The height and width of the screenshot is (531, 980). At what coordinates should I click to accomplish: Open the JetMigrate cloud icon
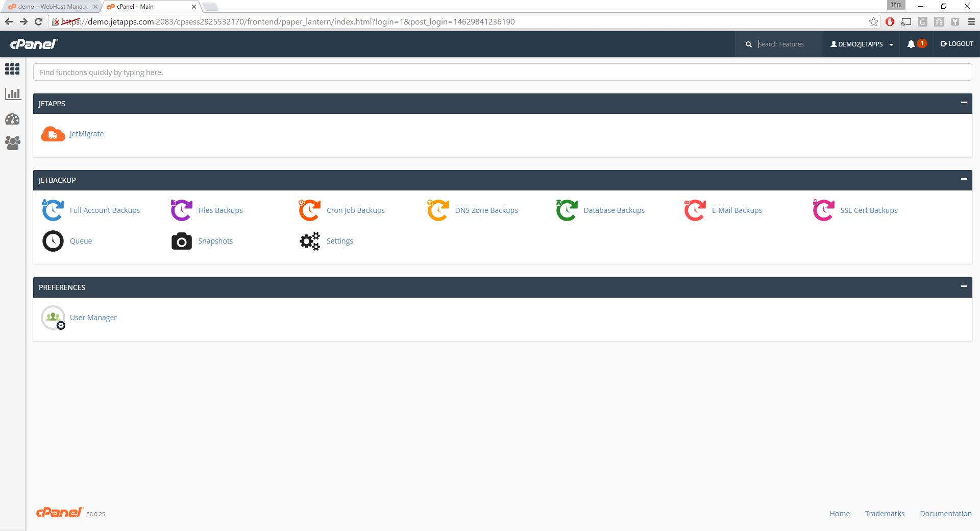click(x=53, y=134)
